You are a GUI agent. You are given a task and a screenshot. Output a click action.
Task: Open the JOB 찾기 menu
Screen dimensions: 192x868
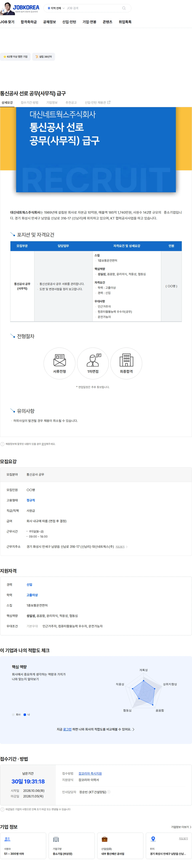[x=7, y=22]
